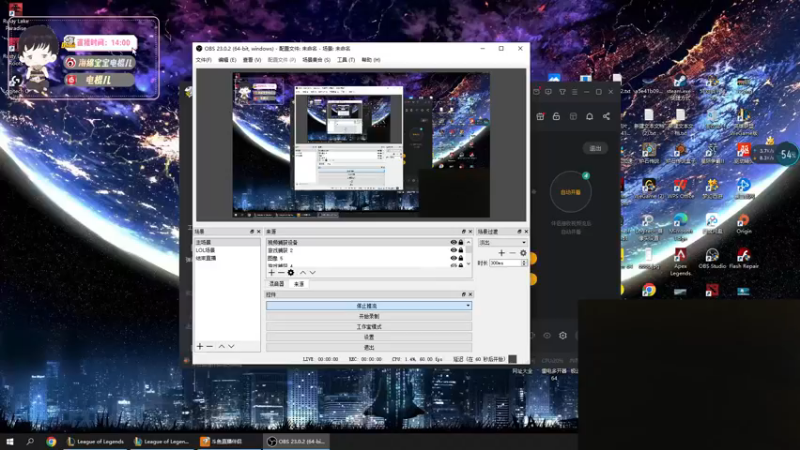The width and height of the screenshot is (800, 450).
Task: Select the LOL场景 scene
Action: [227, 250]
